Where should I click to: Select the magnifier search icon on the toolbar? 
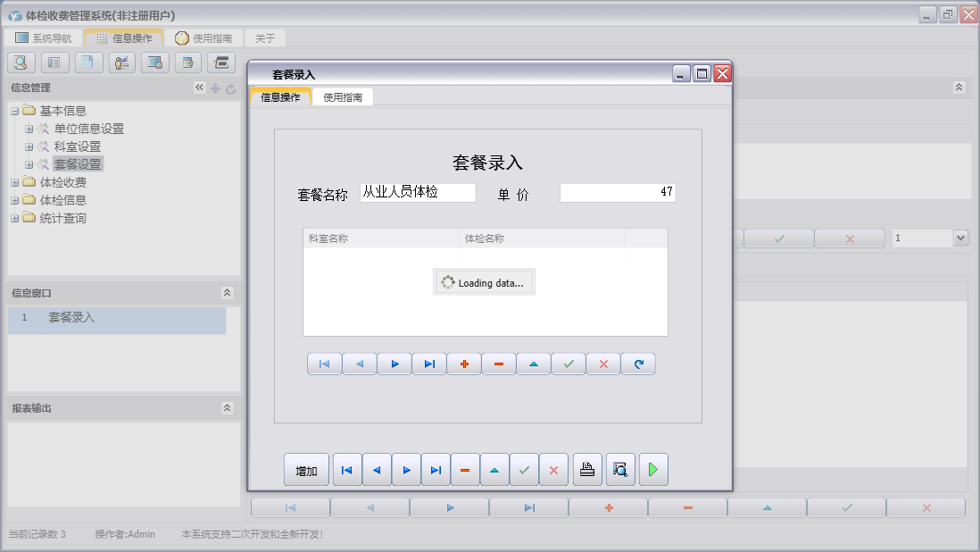pos(21,63)
